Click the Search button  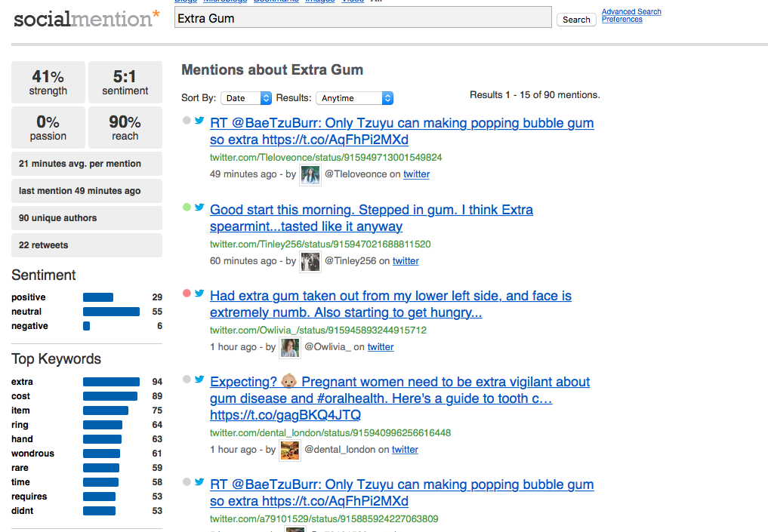coord(576,20)
